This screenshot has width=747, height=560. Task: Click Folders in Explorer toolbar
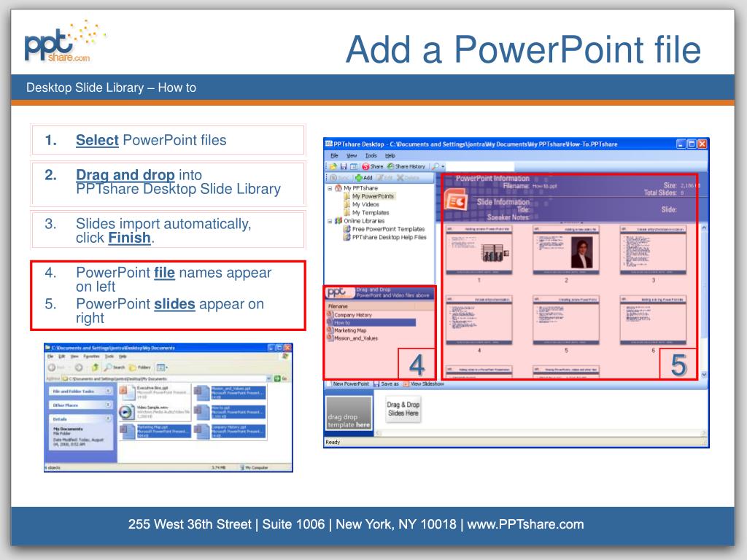pos(140,367)
